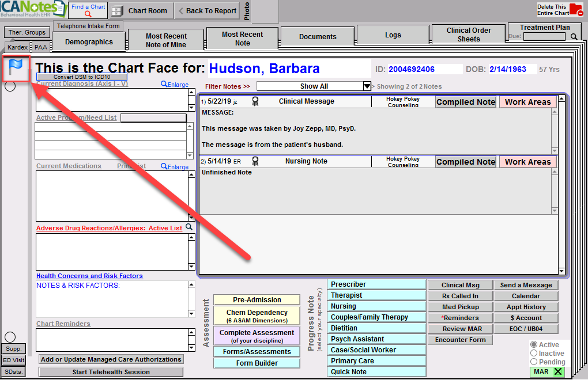Click the ribbon icon on Nursing Note
This screenshot has width=588, height=380.
[255, 161]
